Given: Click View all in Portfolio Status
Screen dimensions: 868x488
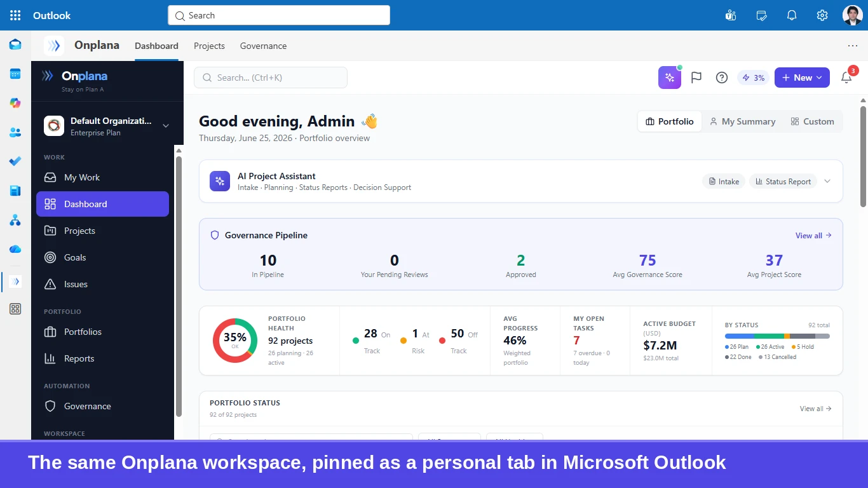Looking at the screenshot, I should [x=816, y=409].
